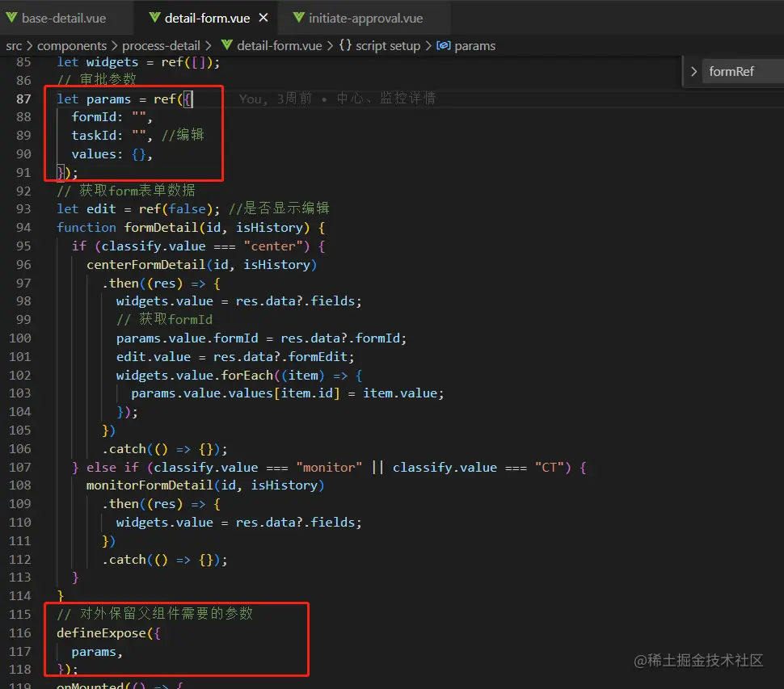The height and width of the screenshot is (689, 784).
Task: Click line number 107
Action: point(20,467)
